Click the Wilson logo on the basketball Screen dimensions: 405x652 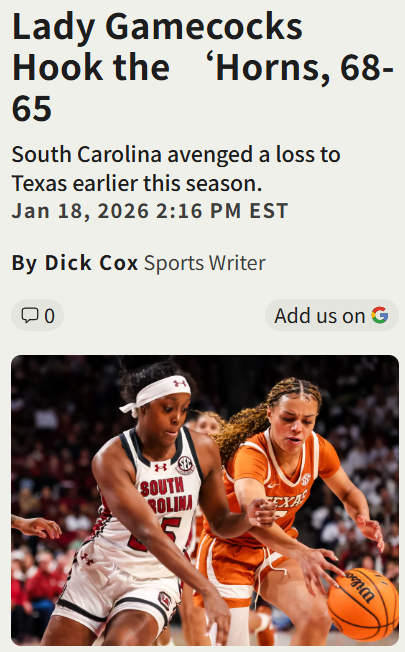pos(360,585)
